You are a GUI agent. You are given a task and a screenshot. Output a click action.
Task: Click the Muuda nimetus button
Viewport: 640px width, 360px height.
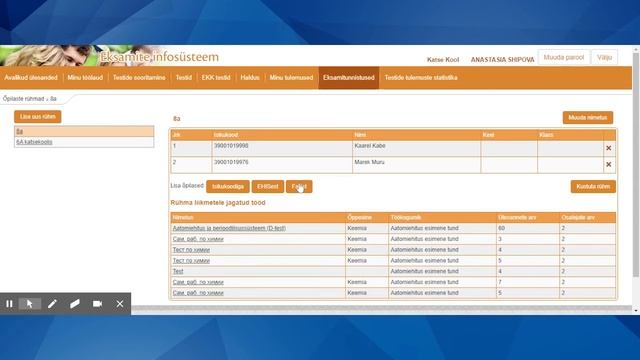click(588, 118)
